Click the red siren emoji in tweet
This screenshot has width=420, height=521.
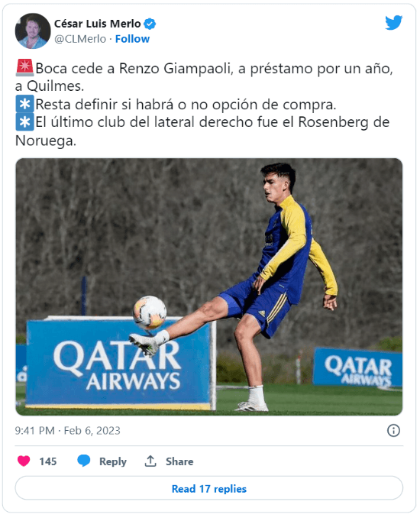click(24, 67)
